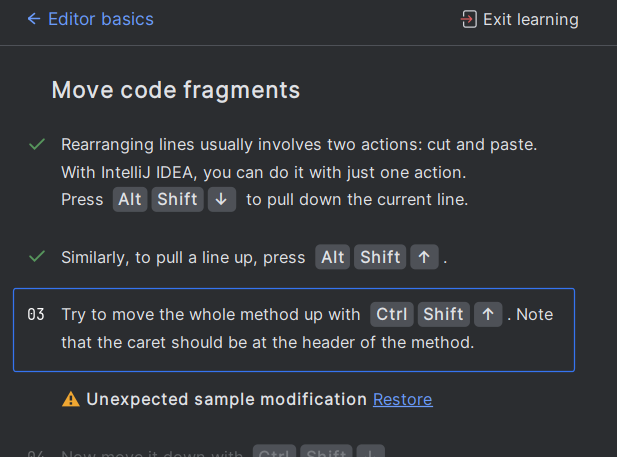Click the Alt badge in 'pull a line up' step
Viewport: 617px width, 457px height.
[333, 257]
